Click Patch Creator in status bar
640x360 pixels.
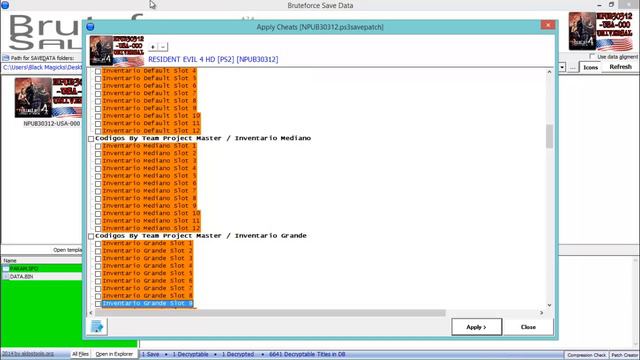(624, 355)
